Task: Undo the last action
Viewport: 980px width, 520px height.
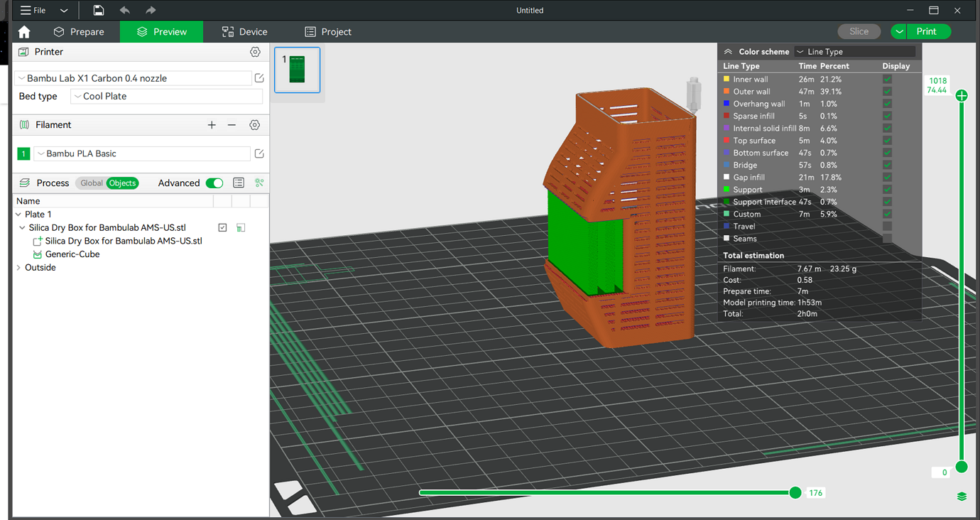Action: [125, 10]
